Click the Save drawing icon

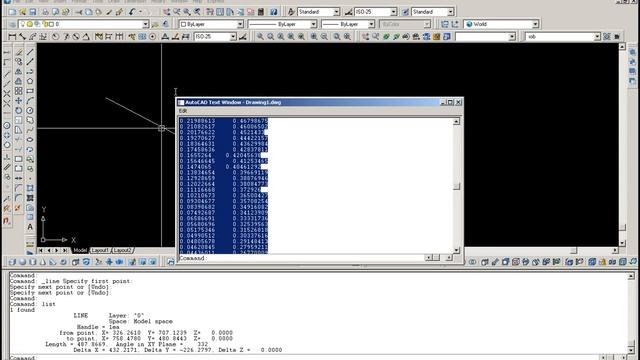[33, 12]
